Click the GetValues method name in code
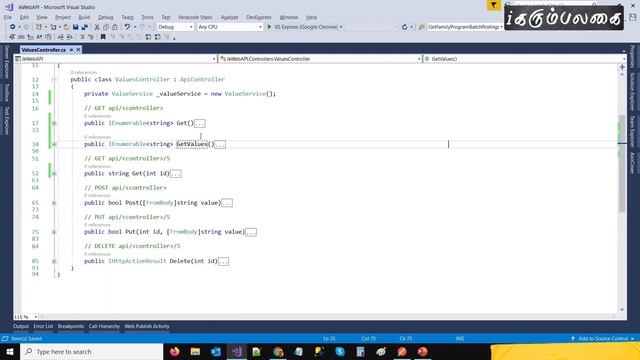The height and width of the screenshot is (360, 640). [192, 144]
